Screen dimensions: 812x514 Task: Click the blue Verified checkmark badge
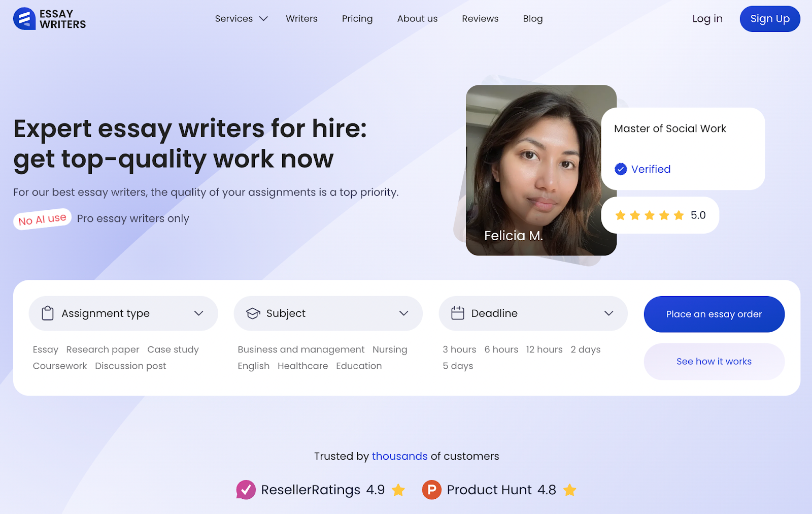coord(621,169)
